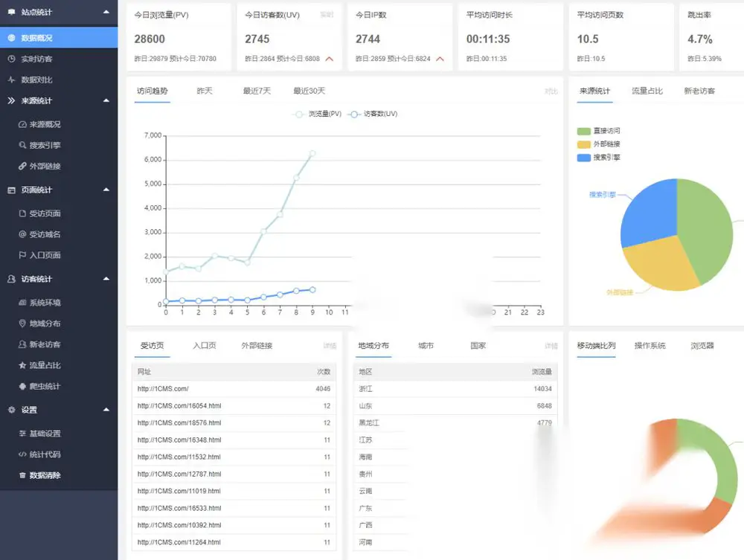Open the http://1CMS.com/ homepage link in table
The image size is (744, 560).
tap(163, 389)
